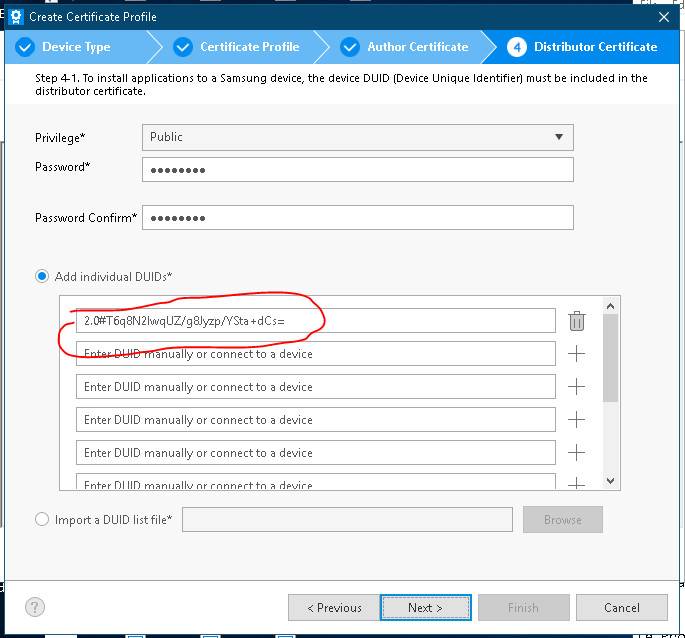This screenshot has width=685, height=638.
Task: Click the help question mark icon
Action: [35, 607]
